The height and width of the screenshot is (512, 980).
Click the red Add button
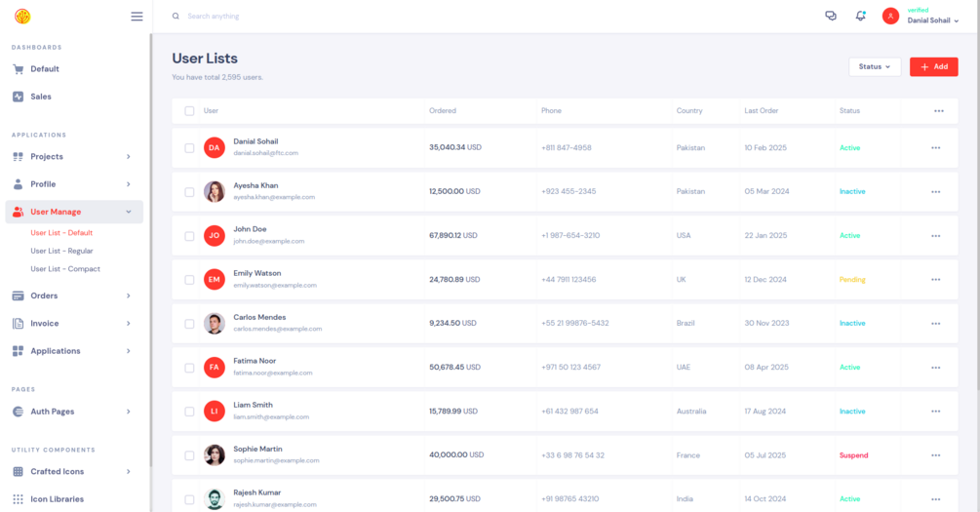(x=933, y=66)
